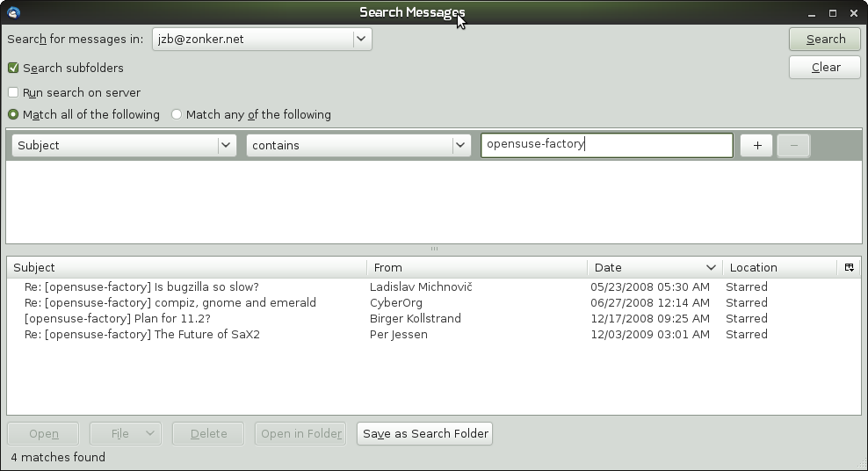868x471 pixels.
Task: Add a search rule with plus button
Action: pos(756,146)
